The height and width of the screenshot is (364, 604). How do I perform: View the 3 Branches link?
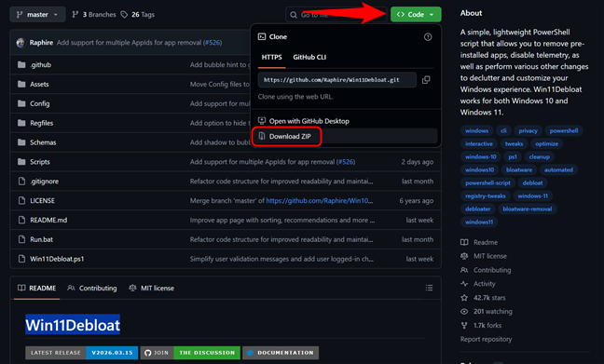tap(94, 15)
